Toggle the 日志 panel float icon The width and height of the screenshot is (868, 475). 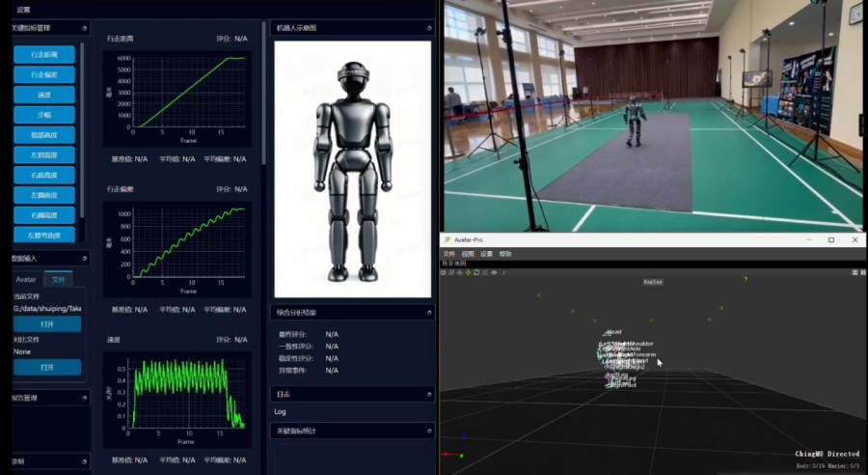click(x=429, y=395)
